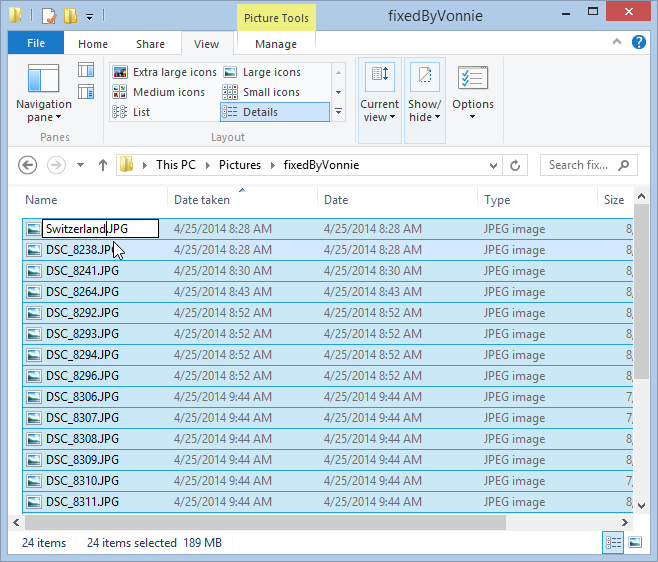Expand the layout gallery more arrow
The width and height of the screenshot is (658, 562).
(x=339, y=112)
